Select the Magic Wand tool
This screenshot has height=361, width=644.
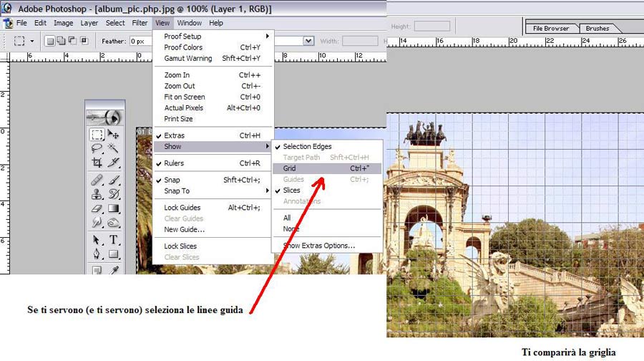(x=114, y=148)
